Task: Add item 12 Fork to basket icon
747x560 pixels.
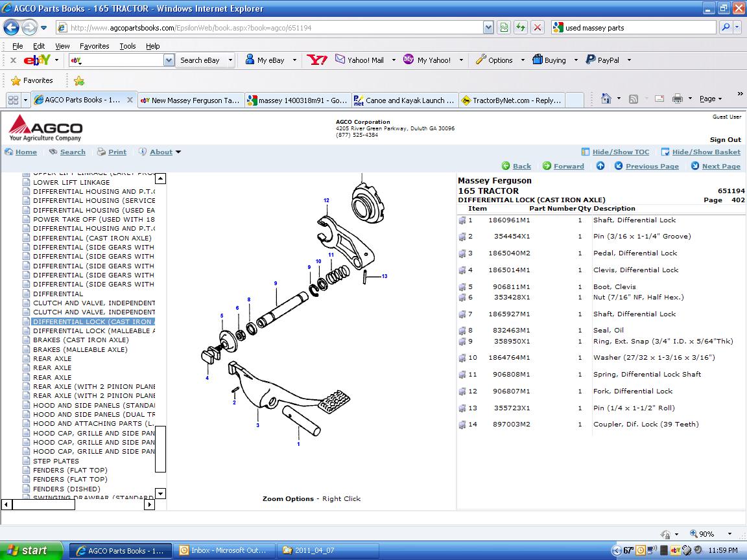Action: [x=462, y=391]
